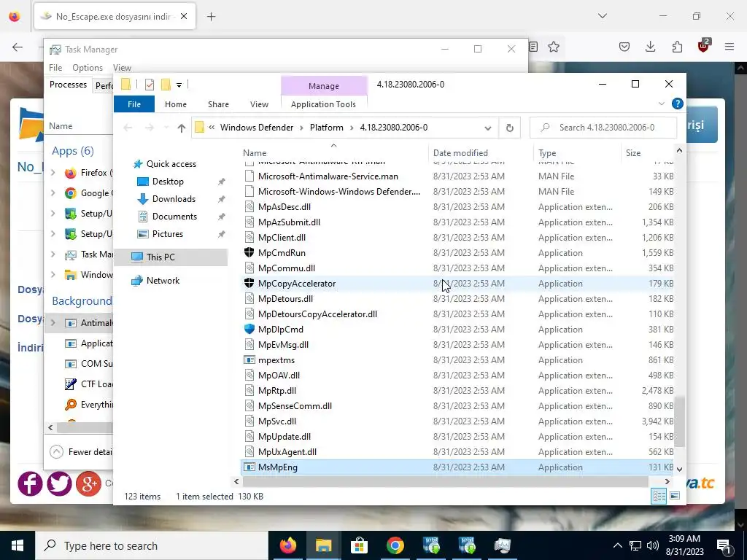Screen dimensions: 747x560
Task: Collapse Task Manager with Fewer details
Action: (x=81, y=452)
